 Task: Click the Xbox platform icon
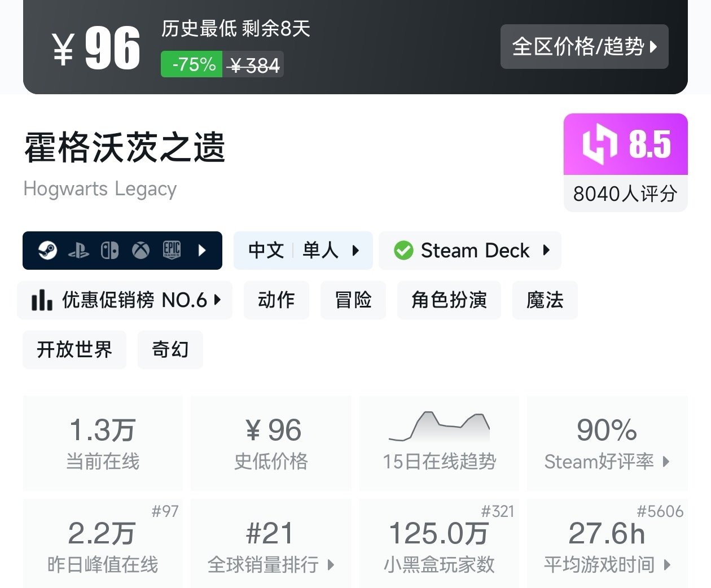click(141, 250)
